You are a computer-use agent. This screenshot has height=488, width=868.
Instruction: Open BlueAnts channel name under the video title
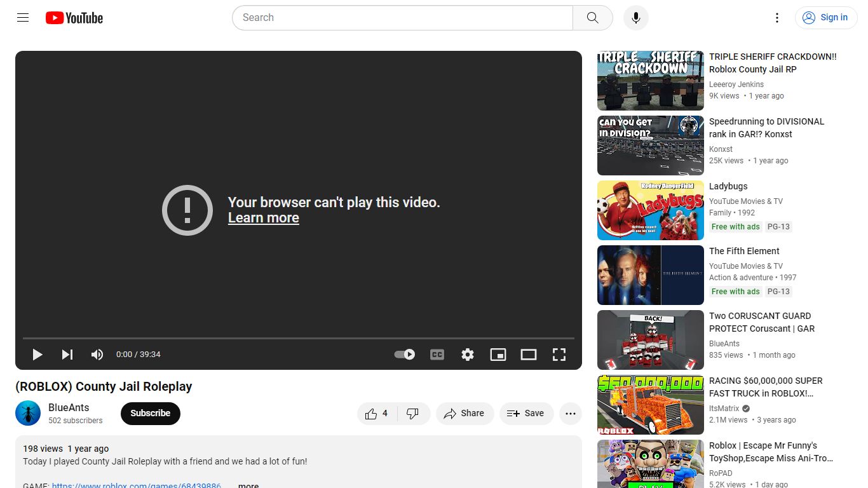coord(69,408)
